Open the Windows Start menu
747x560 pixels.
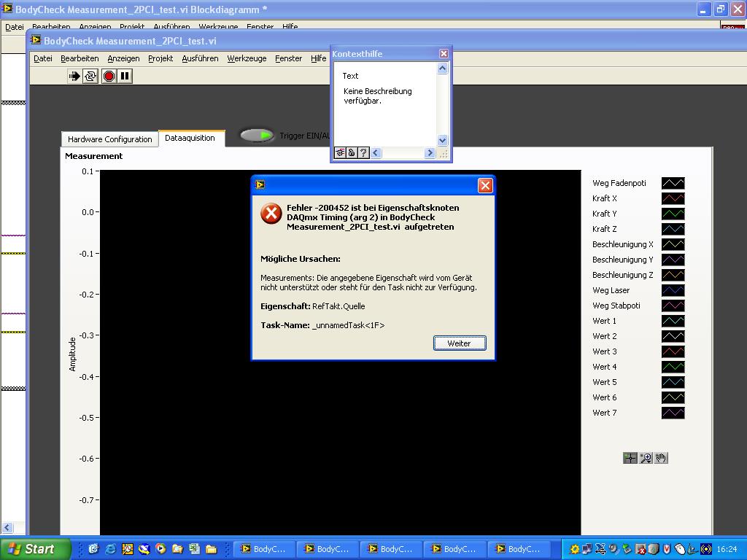click(x=35, y=549)
